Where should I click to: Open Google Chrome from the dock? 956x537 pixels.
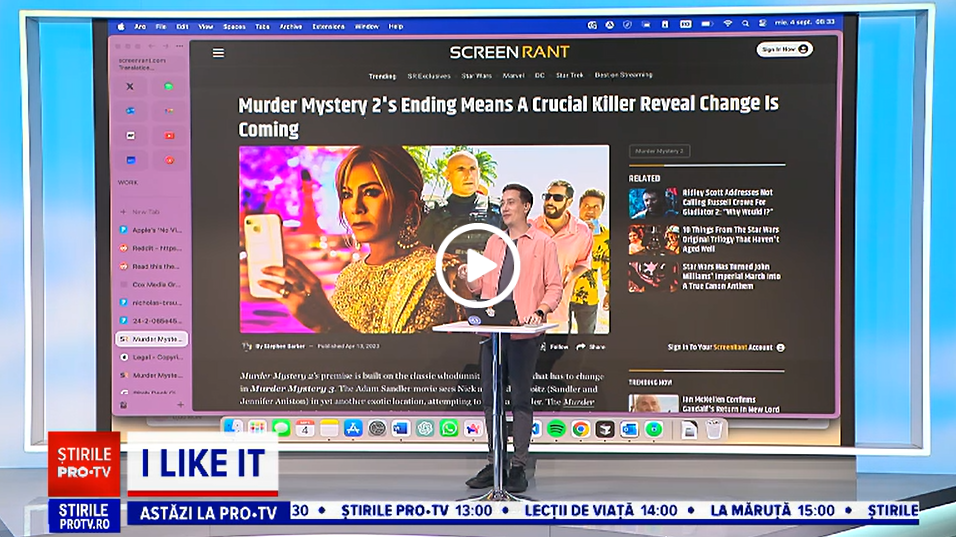click(580, 429)
